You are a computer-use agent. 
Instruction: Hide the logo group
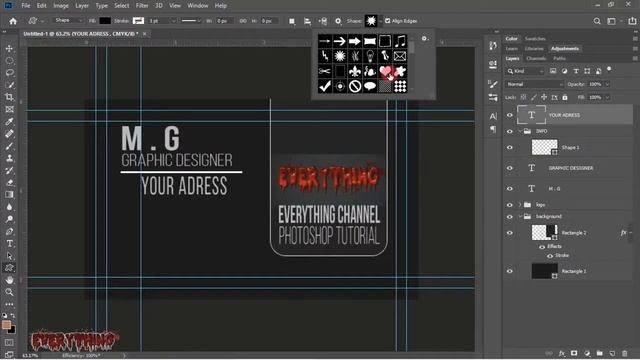pyautogui.click(x=510, y=205)
